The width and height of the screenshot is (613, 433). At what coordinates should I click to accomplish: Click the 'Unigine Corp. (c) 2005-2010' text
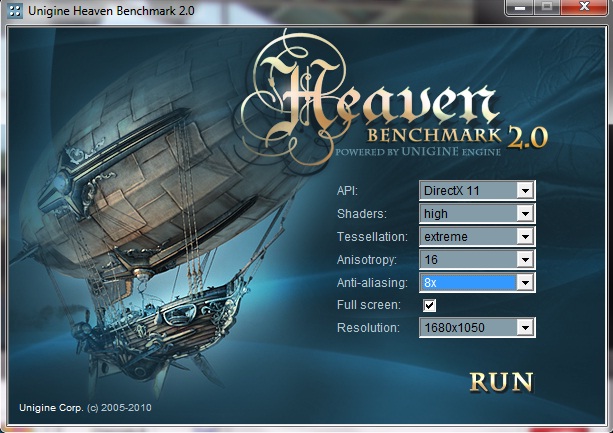point(85,408)
